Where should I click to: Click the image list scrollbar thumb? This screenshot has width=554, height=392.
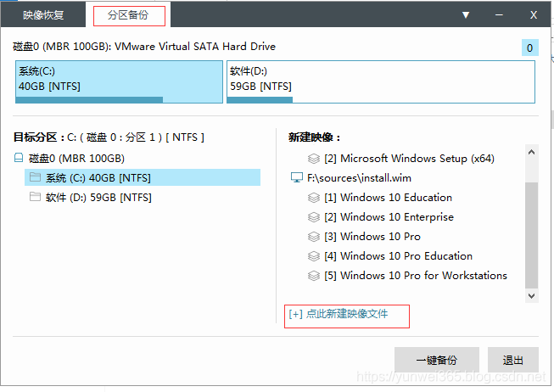tap(531, 235)
